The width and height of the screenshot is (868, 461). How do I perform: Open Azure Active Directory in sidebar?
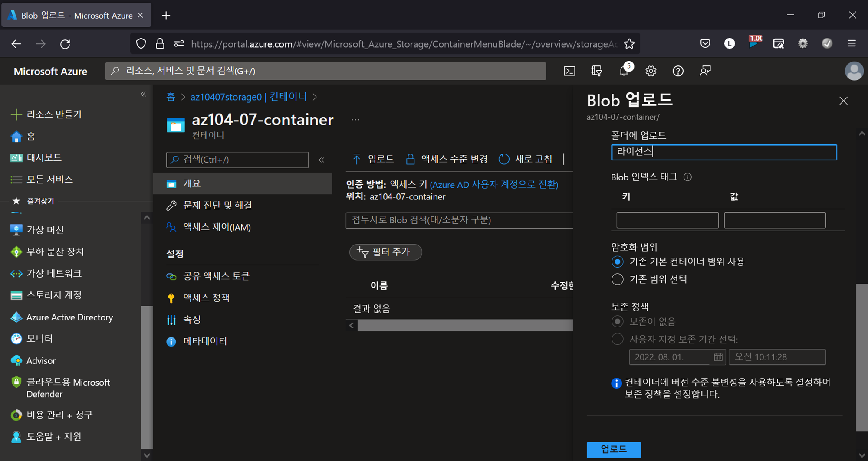(x=61, y=317)
